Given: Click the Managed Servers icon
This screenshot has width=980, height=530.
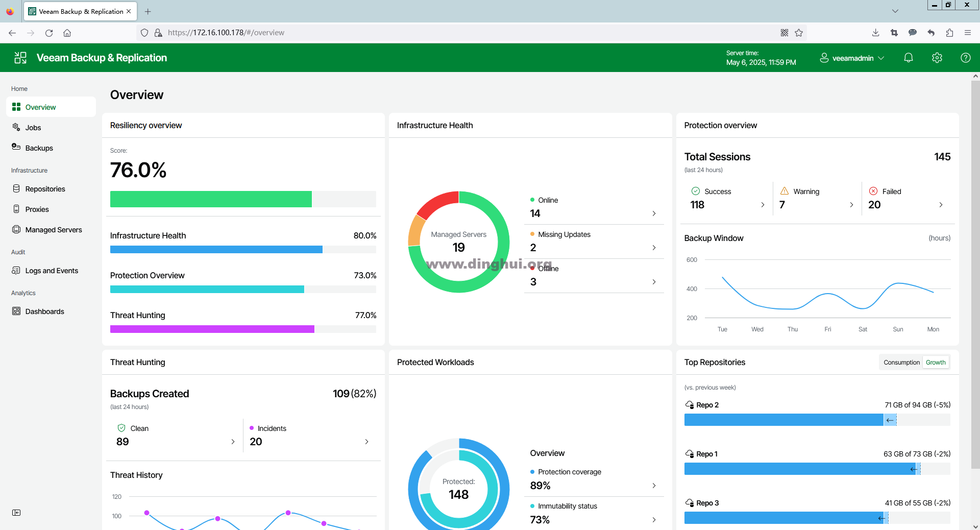Looking at the screenshot, I should (x=16, y=229).
